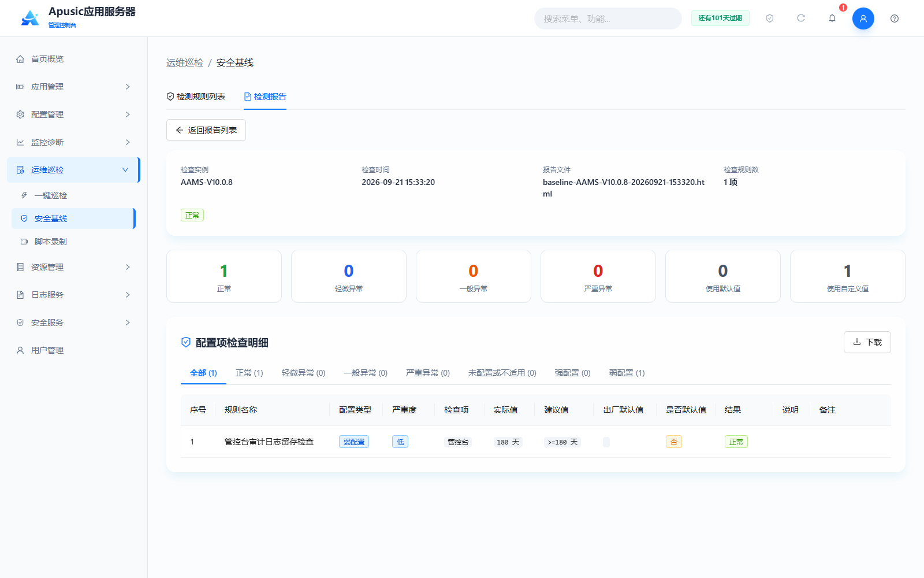Click the 还有101天过期 license badge

[x=720, y=18]
